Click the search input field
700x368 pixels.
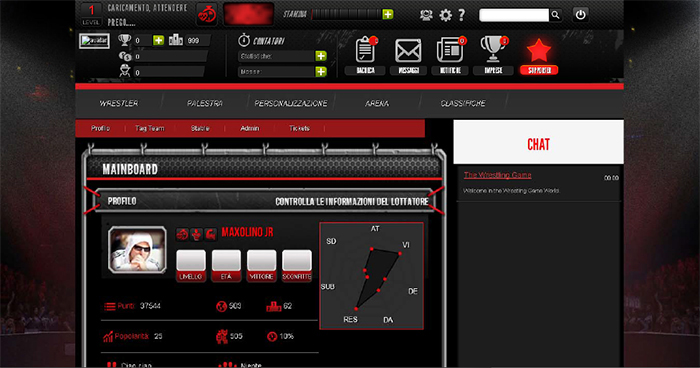[514, 15]
